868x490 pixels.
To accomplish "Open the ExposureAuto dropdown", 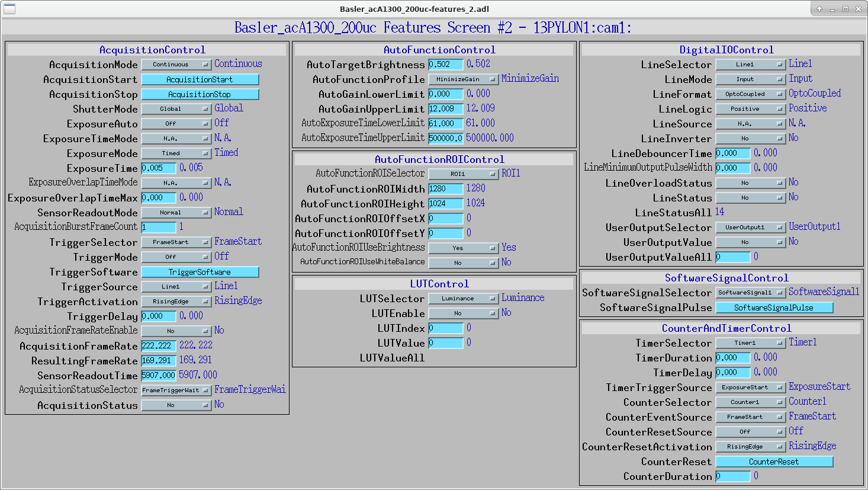I will click(x=176, y=124).
